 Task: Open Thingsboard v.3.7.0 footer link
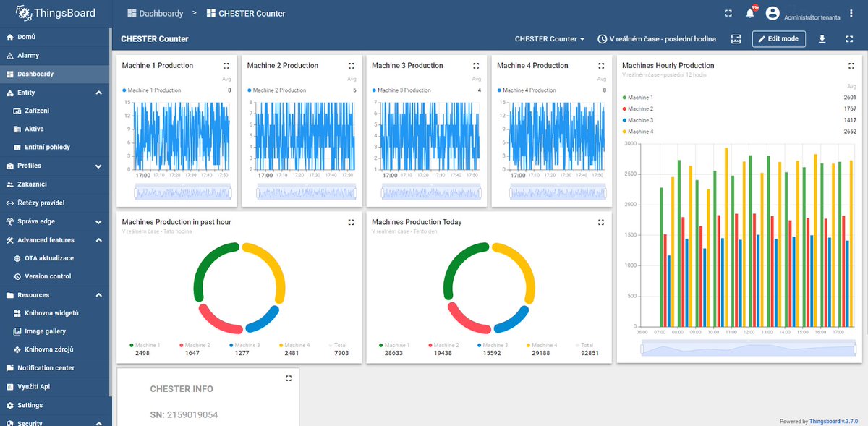[833, 421]
